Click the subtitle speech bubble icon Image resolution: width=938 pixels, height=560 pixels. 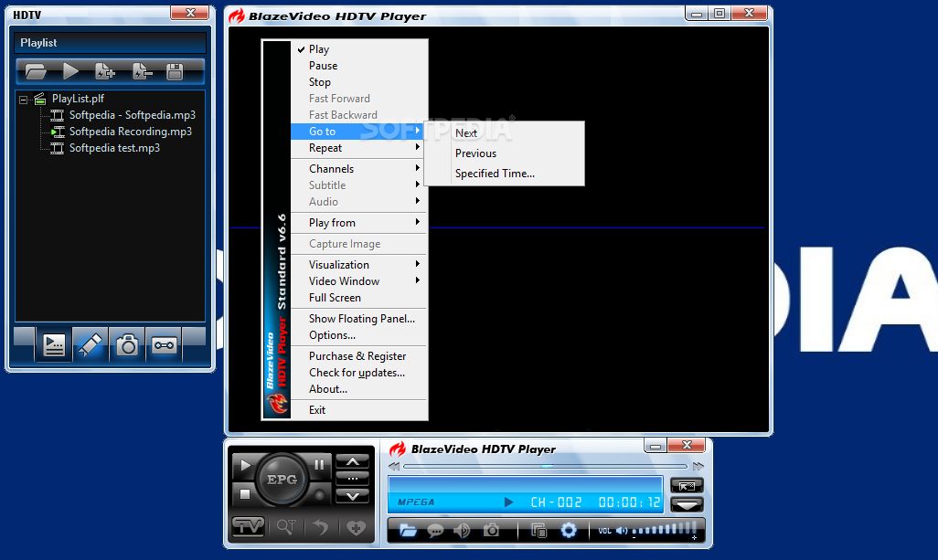(x=435, y=530)
